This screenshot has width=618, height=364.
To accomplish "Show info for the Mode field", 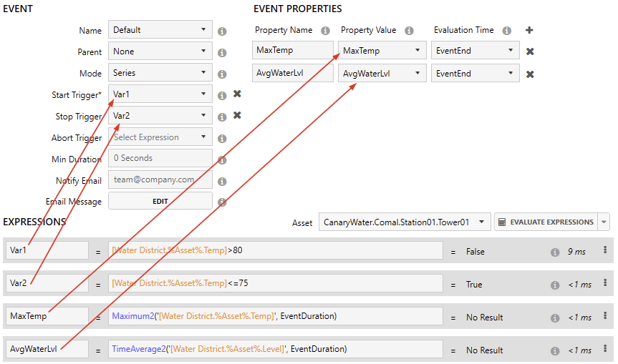I will (x=222, y=74).
